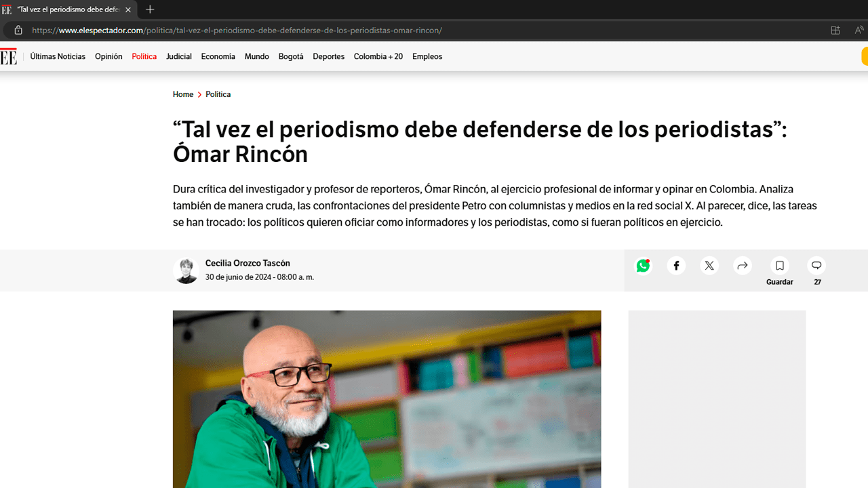Screen dimensions: 868x488
Task: Open browser split screen icon
Action: [835, 30]
